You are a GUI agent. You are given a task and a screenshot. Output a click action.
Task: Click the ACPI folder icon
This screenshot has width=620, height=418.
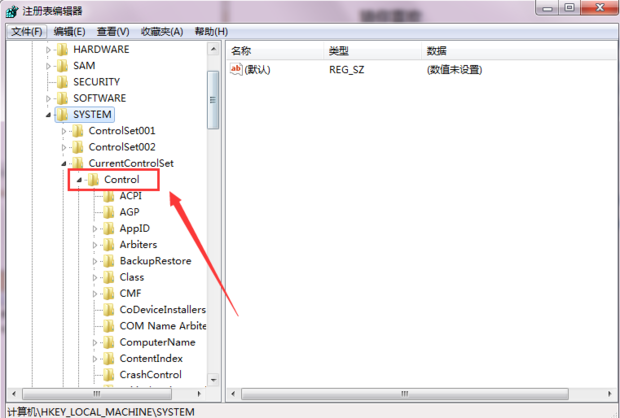(109, 196)
